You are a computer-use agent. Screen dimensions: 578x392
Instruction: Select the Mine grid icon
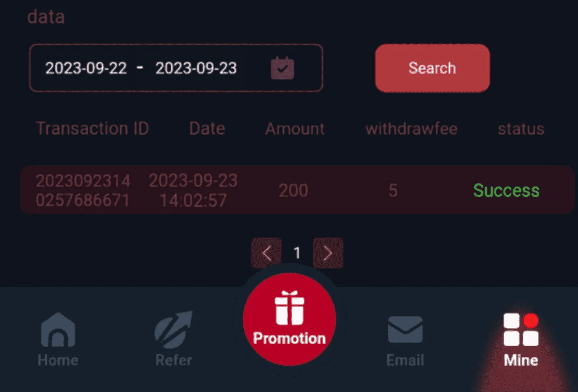521,330
